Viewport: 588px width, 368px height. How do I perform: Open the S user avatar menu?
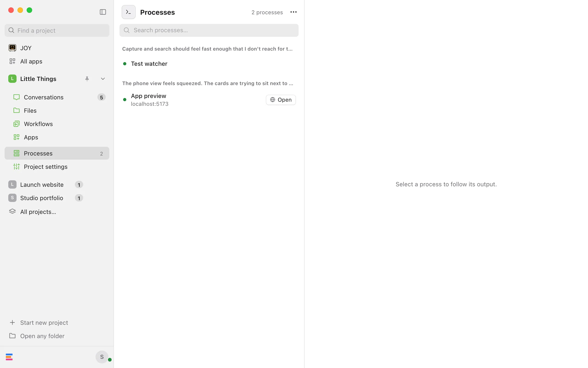[x=102, y=357]
